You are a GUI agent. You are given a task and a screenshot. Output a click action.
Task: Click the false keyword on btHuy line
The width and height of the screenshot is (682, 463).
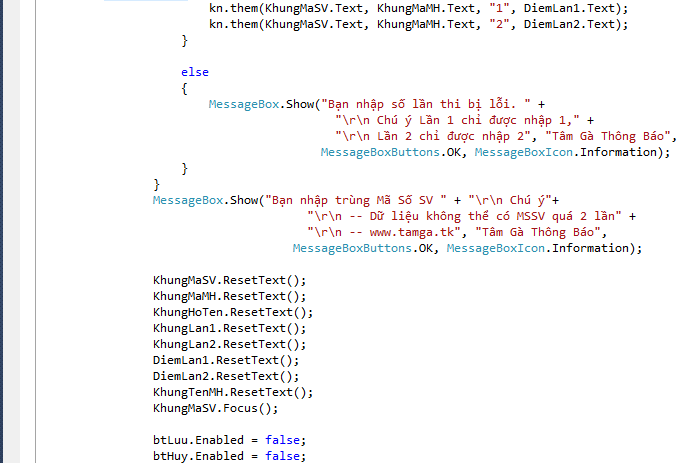[x=282, y=456]
